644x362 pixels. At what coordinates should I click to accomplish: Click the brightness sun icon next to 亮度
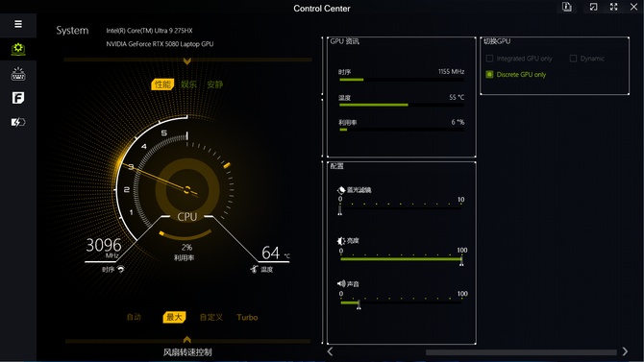(341, 241)
